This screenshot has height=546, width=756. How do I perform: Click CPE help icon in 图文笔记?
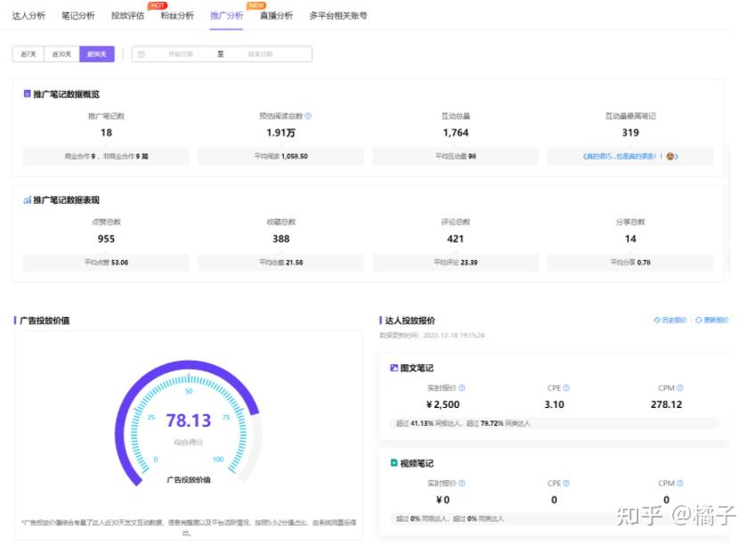point(566,387)
